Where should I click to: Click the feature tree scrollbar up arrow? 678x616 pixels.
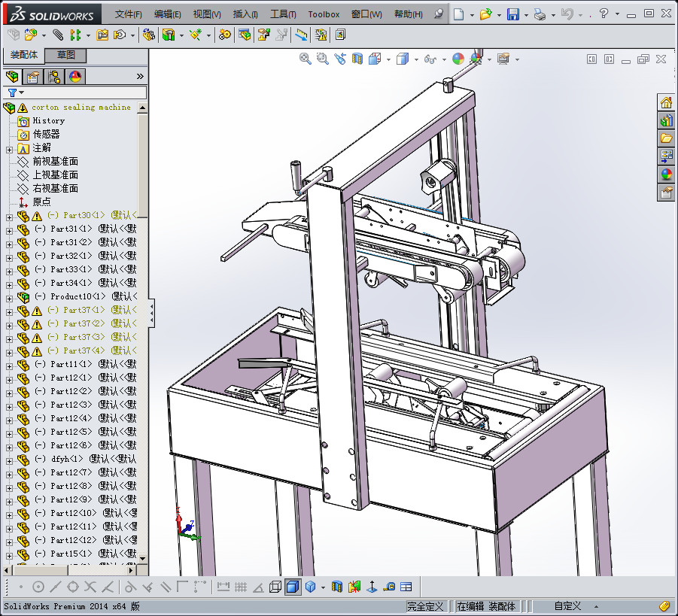pyautogui.click(x=143, y=108)
